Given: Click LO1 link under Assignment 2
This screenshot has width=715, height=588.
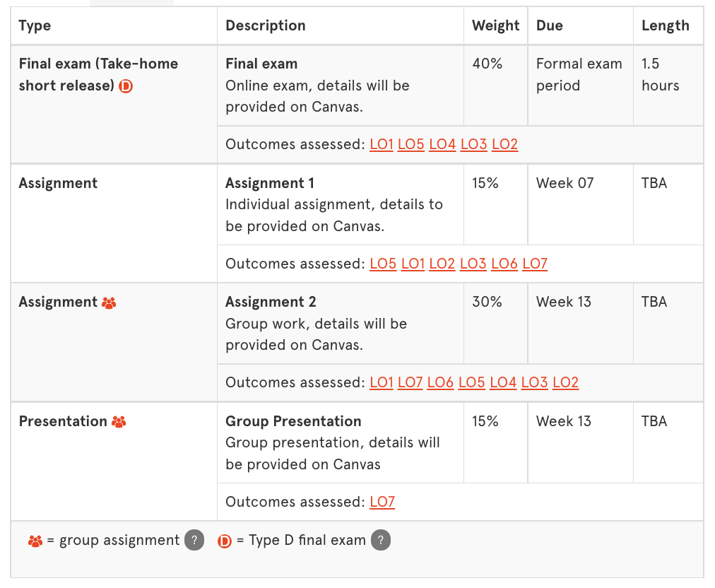Looking at the screenshot, I should click(382, 382).
